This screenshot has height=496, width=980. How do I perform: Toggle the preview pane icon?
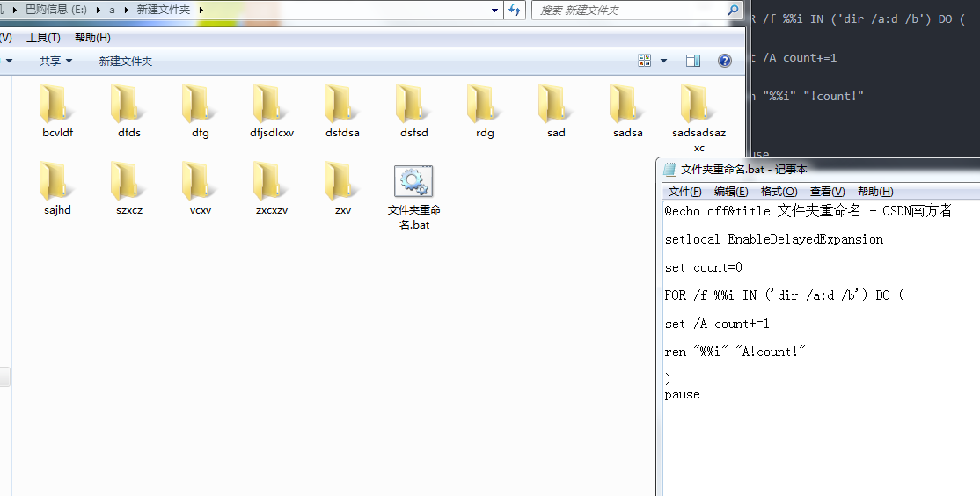(693, 61)
